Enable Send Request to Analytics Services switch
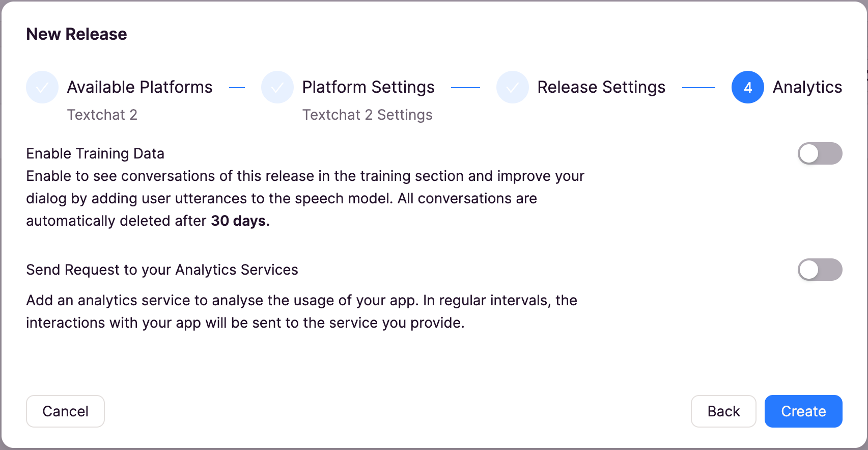 820,270
